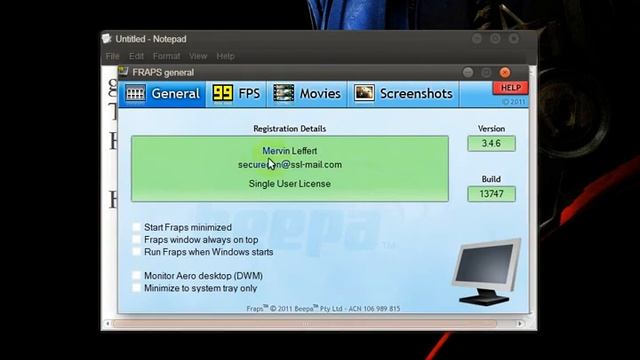This screenshot has height=360, width=640.
Task: Click the monitor illustration in FRAPS
Action: point(486,271)
